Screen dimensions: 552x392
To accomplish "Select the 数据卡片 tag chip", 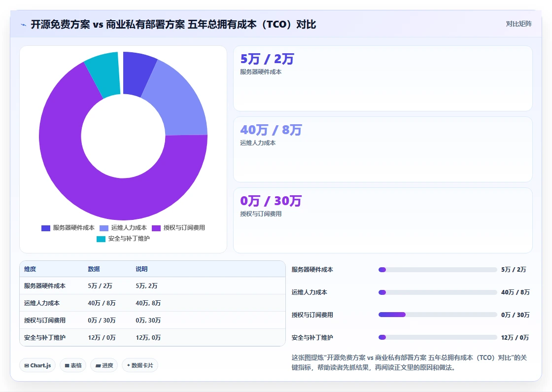I will click(x=140, y=365).
